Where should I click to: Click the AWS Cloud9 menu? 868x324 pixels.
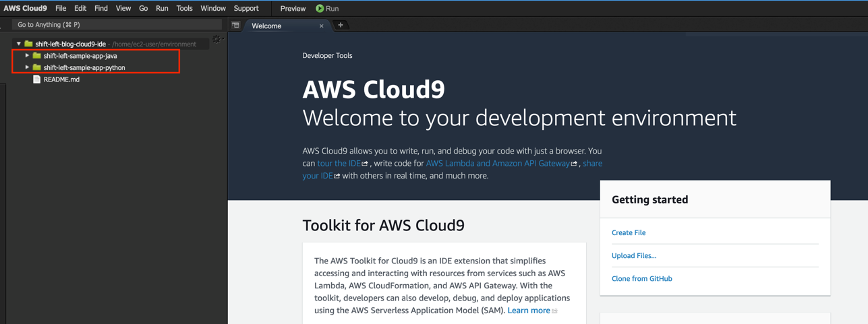click(x=25, y=9)
